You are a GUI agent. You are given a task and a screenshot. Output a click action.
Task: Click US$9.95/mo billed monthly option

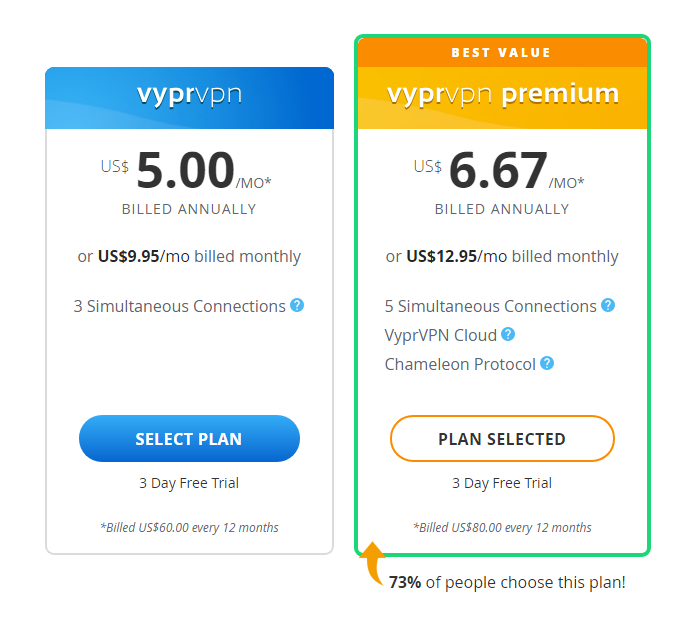[189, 256]
